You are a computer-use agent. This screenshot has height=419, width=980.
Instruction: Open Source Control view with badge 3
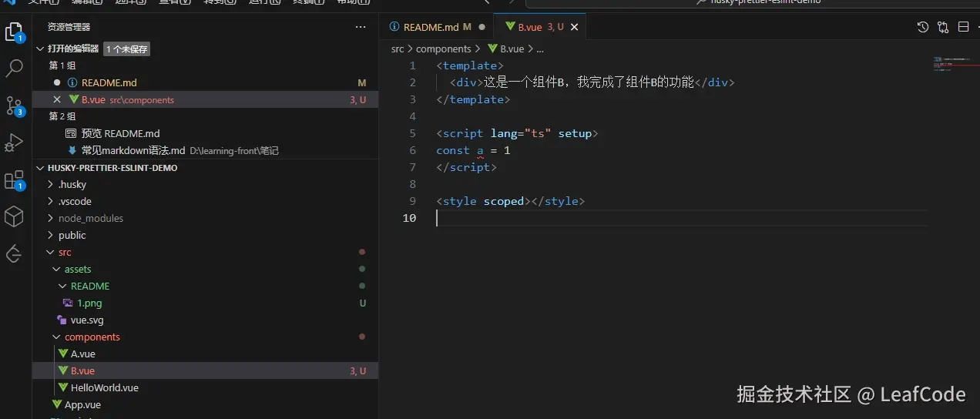[x=14, y=106]
